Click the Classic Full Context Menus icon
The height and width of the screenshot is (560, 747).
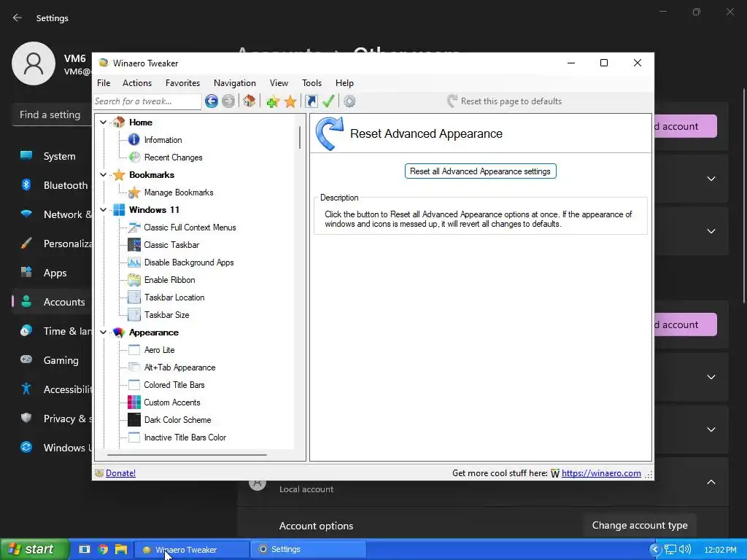pos(134,227)
